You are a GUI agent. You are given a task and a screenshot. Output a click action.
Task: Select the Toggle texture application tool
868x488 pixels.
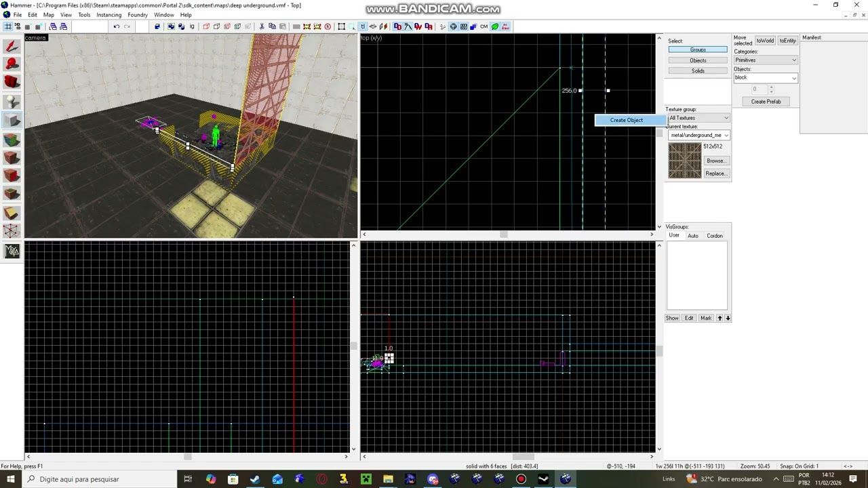tap(12, 140)
